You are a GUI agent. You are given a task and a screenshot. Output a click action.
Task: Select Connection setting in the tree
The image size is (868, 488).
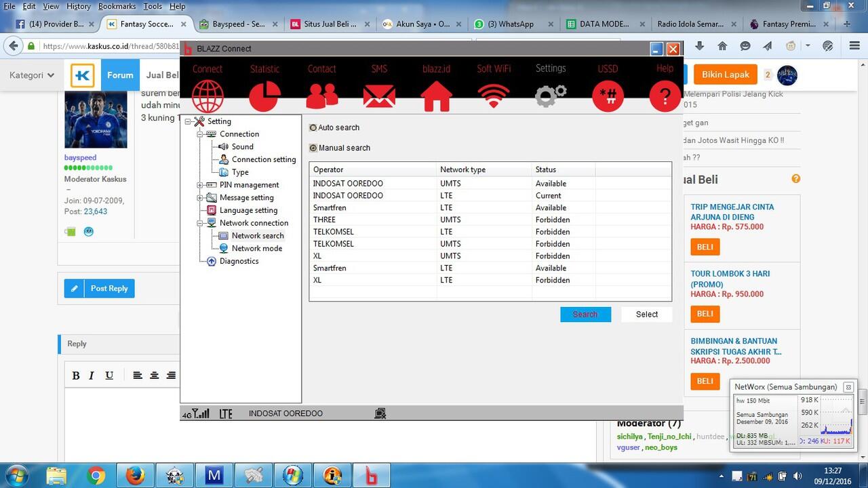(264, 159)
